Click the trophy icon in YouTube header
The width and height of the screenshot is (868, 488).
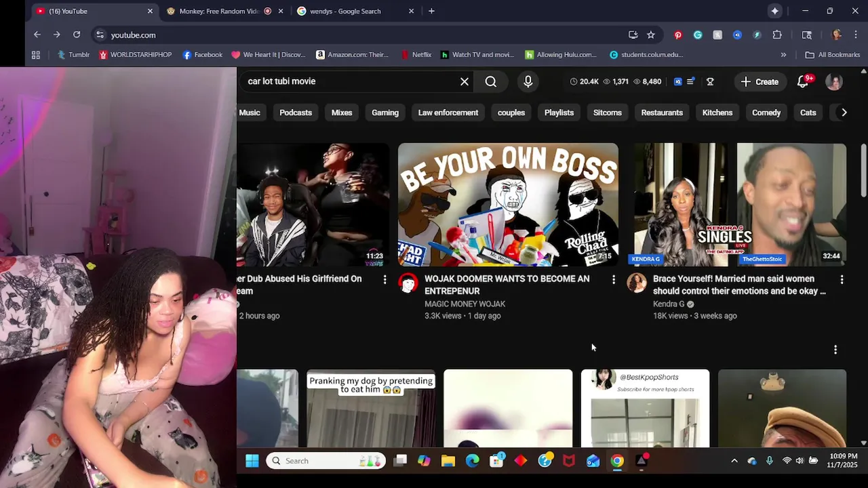click(710, 81)
